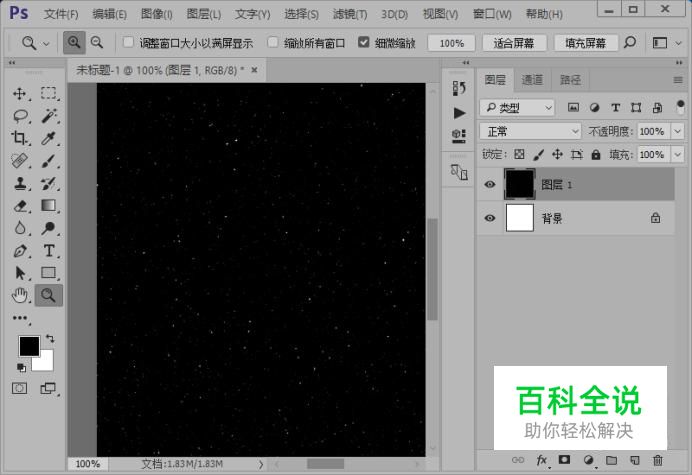Reset default foreground and background colors
The height and width of the screenshot is (475, 692).
[x=21, y=367]
